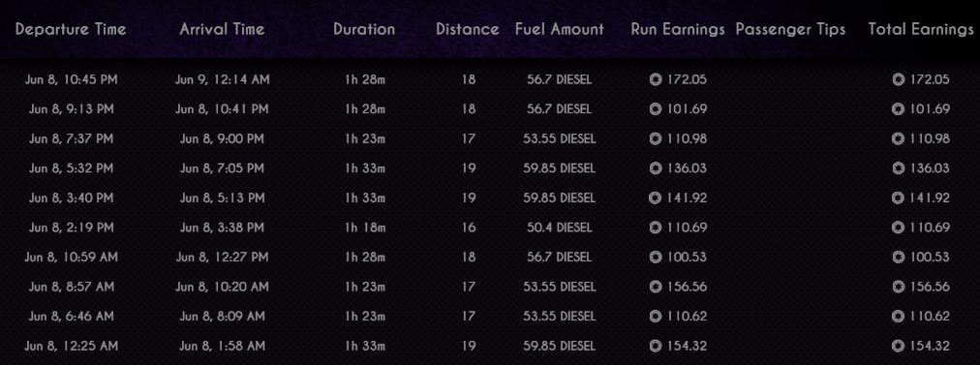Select the run departing Jun 8, 10:45 PM
This screenshot has height=365, width=980.
pyautogui.click(x=490, y=79)
